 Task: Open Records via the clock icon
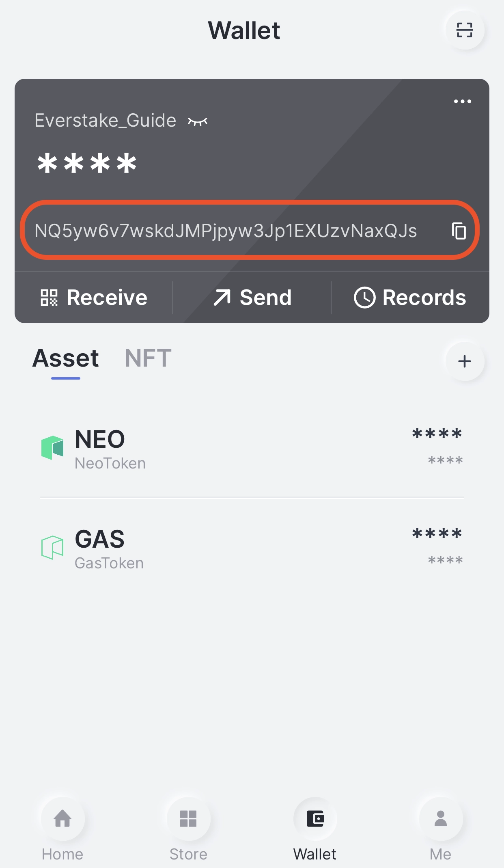pos(364,298)
